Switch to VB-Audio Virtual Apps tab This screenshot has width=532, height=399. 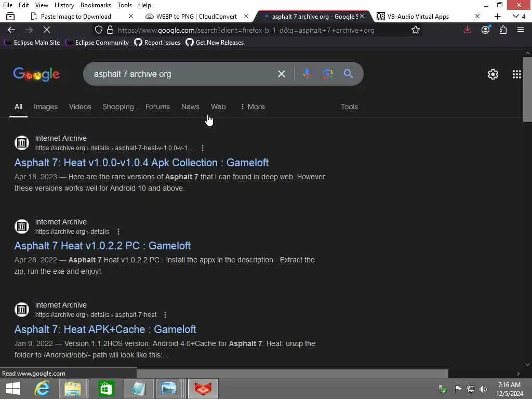click(x=418, y=16)
